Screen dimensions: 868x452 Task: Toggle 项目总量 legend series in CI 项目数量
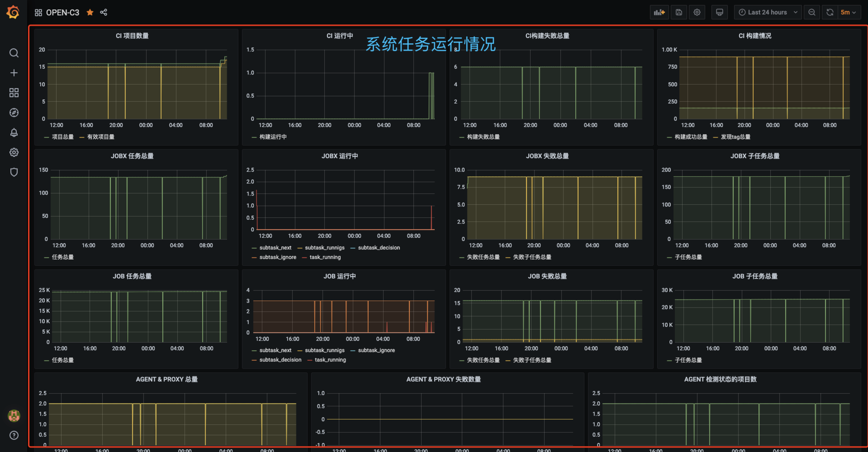tap(63, 137)
